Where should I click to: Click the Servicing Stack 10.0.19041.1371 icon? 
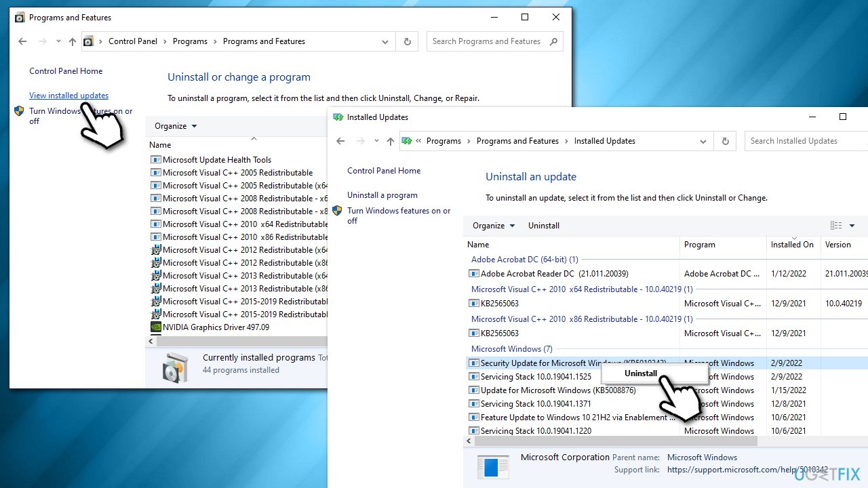pos(474,404)
